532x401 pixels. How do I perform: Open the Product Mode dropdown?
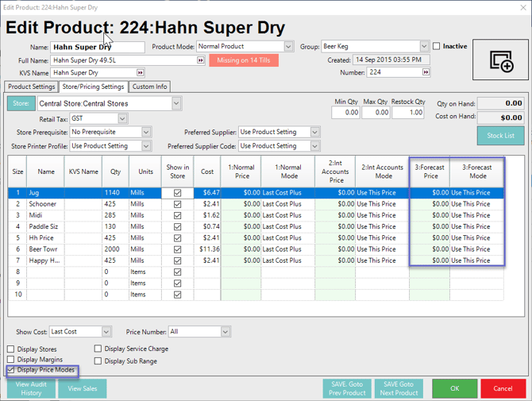click(x=288, y=47)
